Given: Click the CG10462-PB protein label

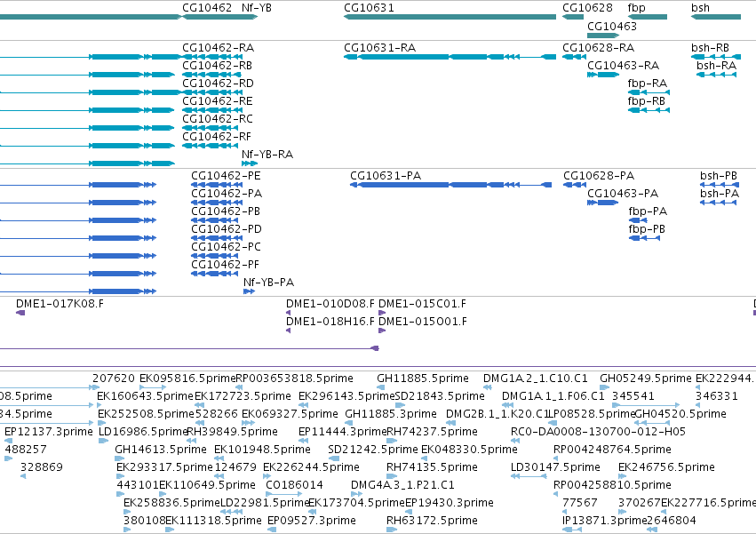Looking at the screenshot, I should pyautogui.click(x=226, y=211).
